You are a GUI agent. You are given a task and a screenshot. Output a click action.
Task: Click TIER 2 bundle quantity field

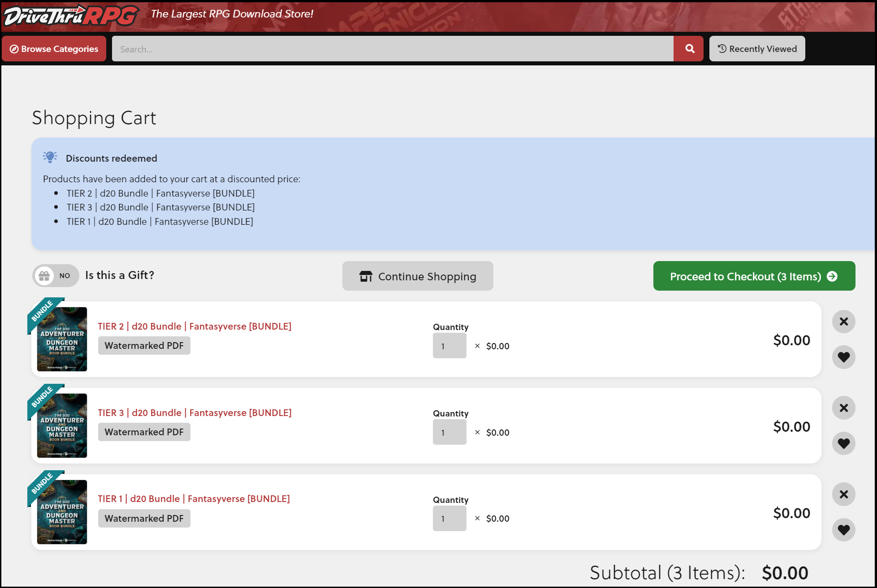[x=449, y=346]
